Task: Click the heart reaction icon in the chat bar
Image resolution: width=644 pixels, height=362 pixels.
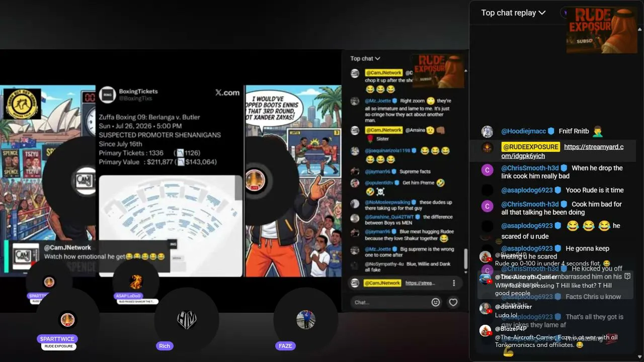Action: 453,302
